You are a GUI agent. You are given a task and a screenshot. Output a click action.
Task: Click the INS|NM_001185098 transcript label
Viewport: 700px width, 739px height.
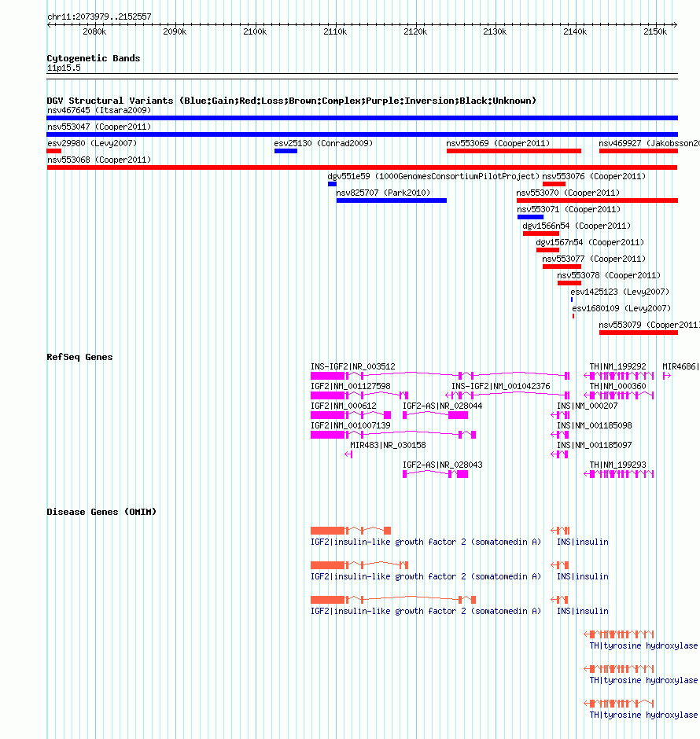tap(595, 425)
